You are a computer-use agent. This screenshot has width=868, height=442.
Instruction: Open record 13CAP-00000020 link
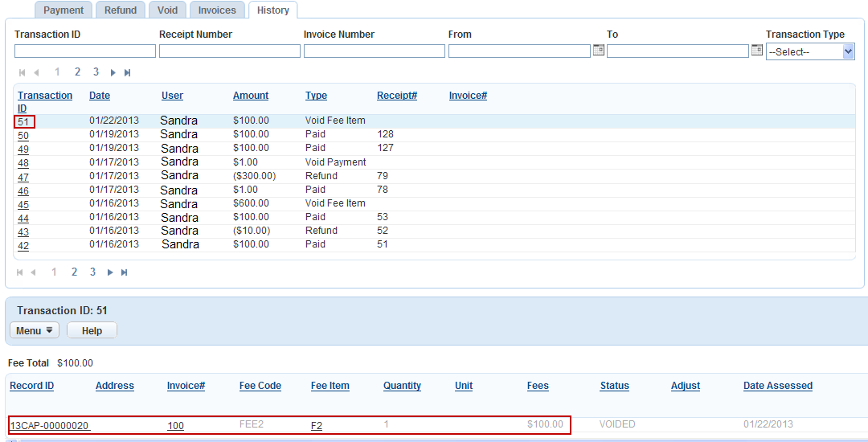click(50, 425)
